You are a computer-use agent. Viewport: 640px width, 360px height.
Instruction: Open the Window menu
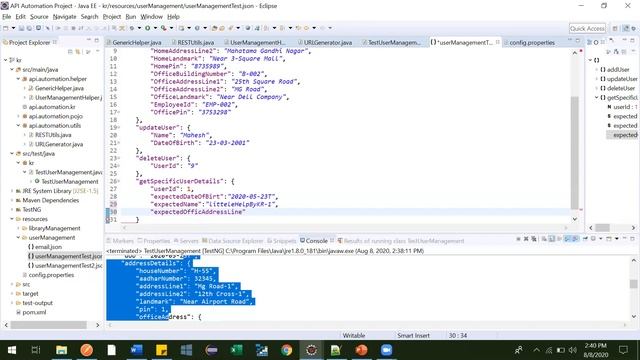click(151, 17)
